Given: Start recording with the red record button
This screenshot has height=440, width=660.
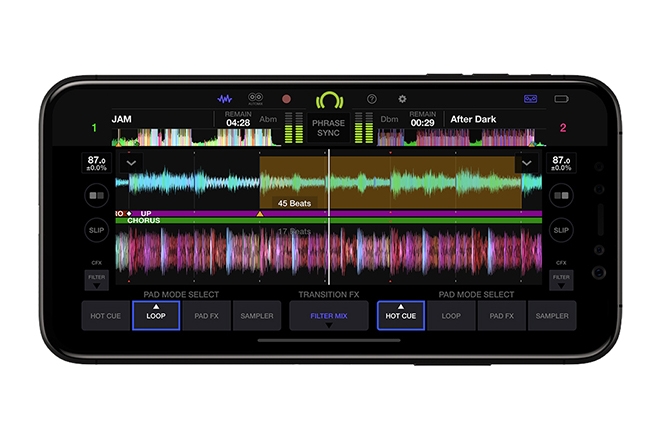Looking at the screenshot, I should click(286, 99).
